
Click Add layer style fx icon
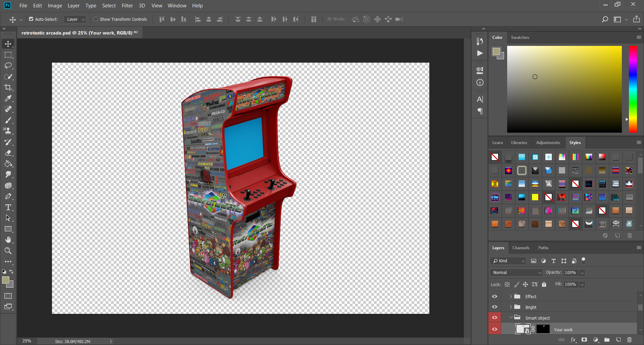(573, 340)
